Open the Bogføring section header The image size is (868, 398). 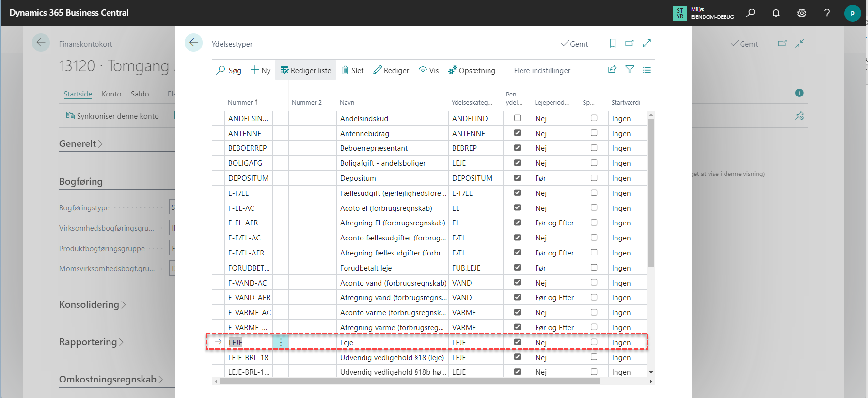click(81, 181)
